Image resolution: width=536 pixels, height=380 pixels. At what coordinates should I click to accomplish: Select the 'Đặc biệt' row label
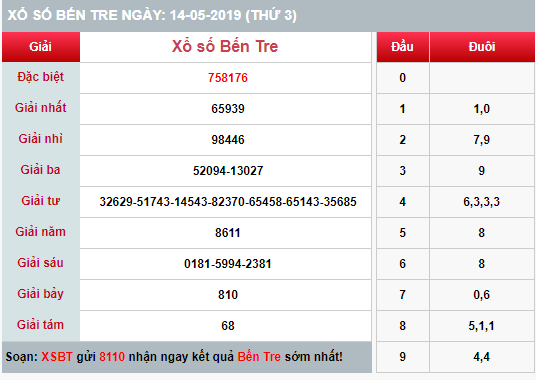[41, 77]
